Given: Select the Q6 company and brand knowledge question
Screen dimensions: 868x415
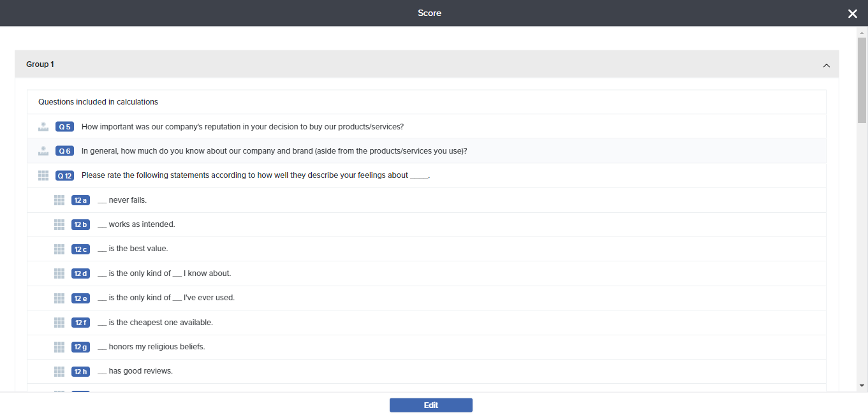Looking at the screenshot, I should 274,151.
